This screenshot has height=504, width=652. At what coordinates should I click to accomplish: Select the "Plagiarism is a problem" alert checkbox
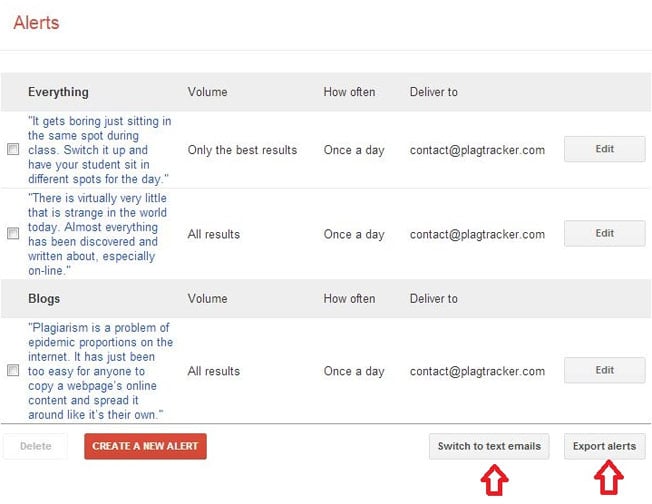click(x=13, y=370)
